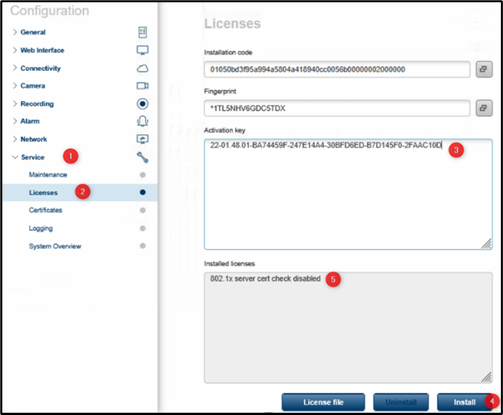The image size is (503, 415).
Task: Open the Network menu item
Action: [34, 139]
